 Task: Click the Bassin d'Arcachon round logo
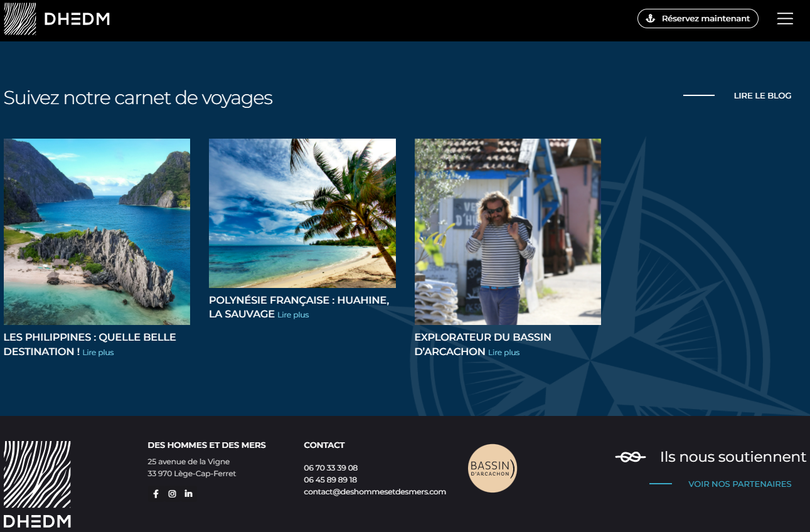tap(493, 468)
